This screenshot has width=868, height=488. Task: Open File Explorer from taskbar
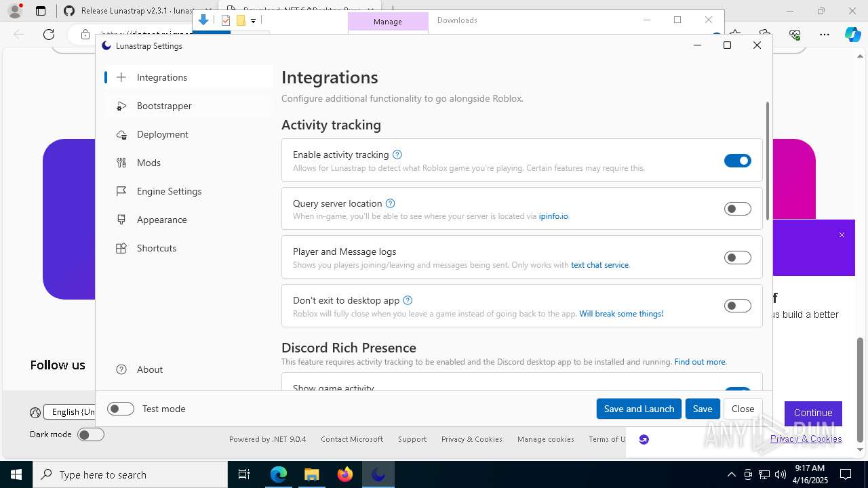(x=312, y=474)
